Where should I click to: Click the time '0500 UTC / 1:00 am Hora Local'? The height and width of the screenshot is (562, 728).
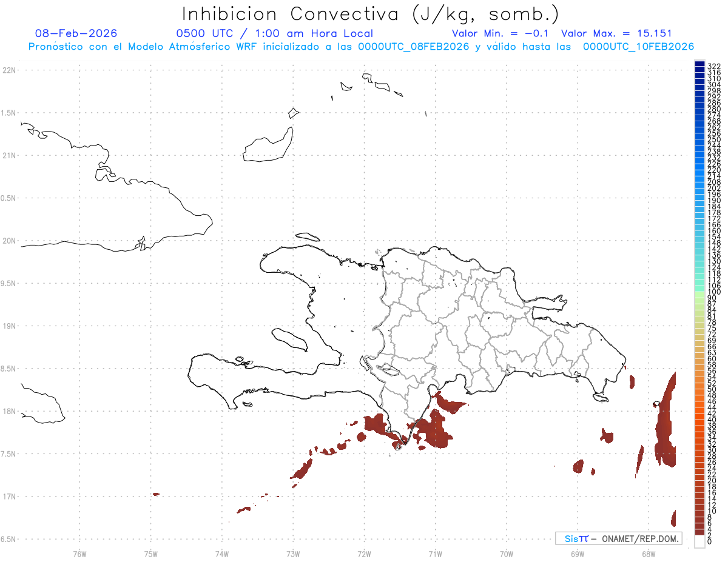tap(274, 33)
